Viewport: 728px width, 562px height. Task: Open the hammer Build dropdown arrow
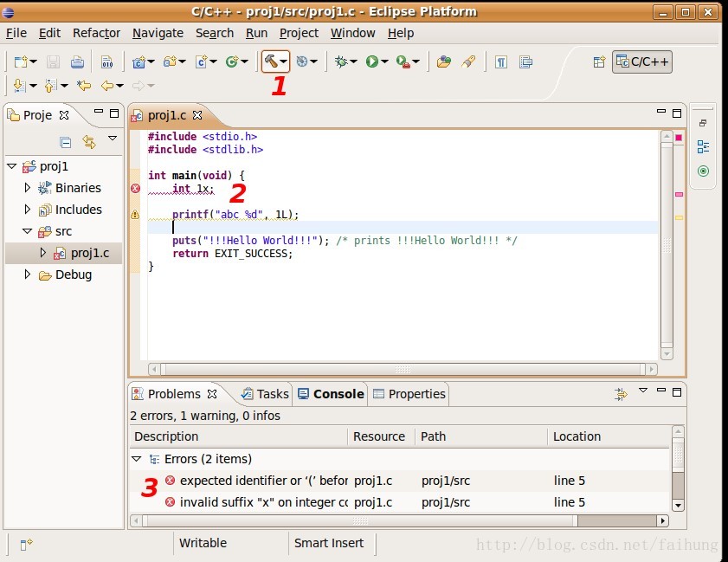[x=283, y=61]
